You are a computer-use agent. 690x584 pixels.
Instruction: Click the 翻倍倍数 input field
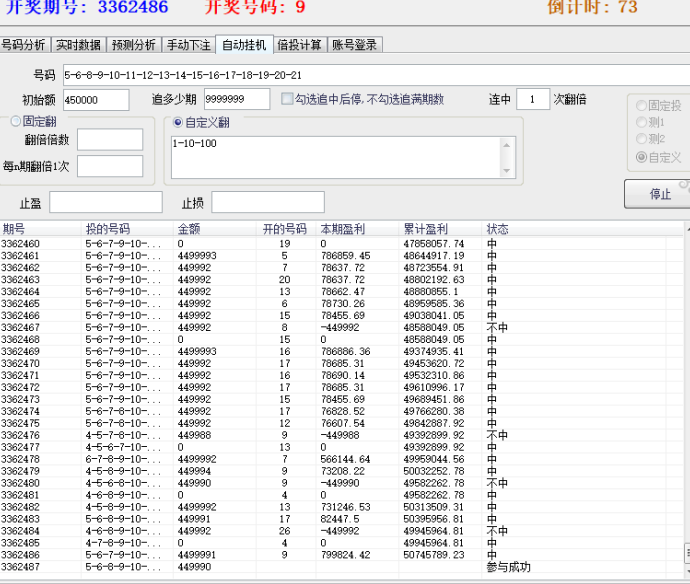click(110, 140)
